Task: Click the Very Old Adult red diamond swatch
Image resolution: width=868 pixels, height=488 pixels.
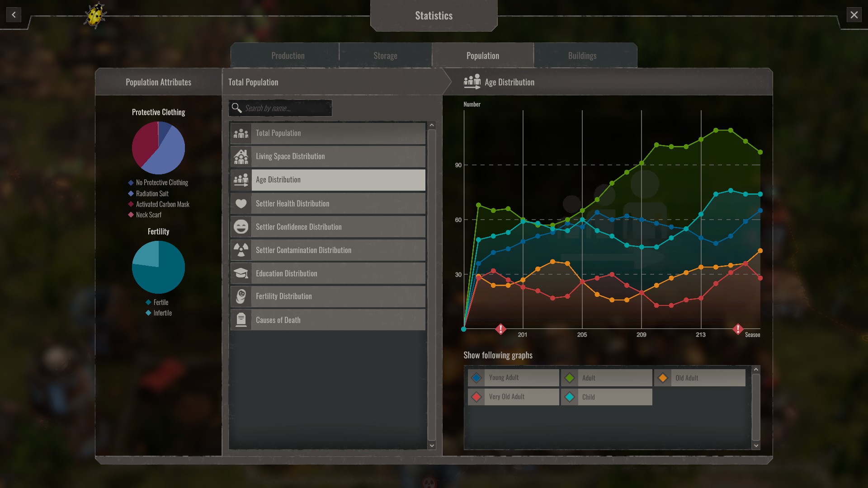Action: [x=476, y=397]
